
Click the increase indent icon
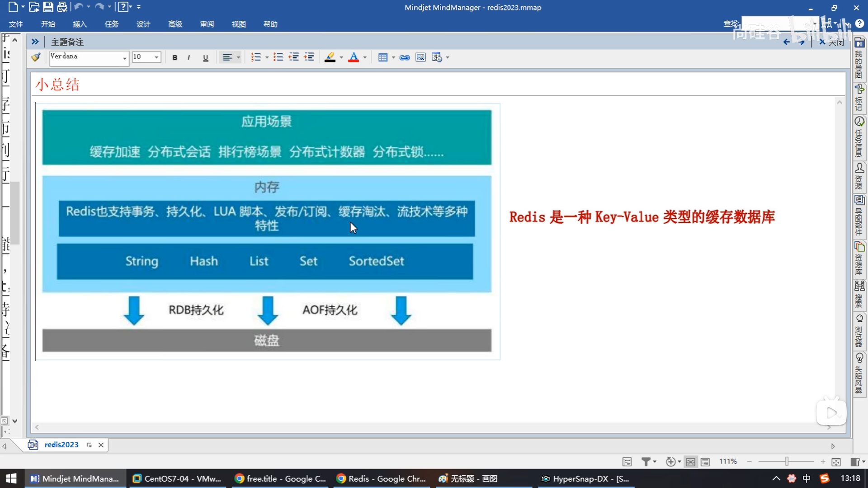tap(309, 57)
